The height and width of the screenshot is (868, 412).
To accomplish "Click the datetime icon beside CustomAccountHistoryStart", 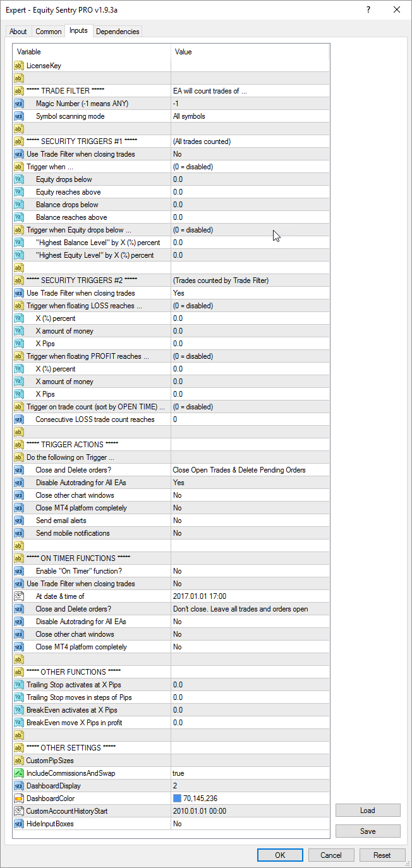I will (18, 811).
